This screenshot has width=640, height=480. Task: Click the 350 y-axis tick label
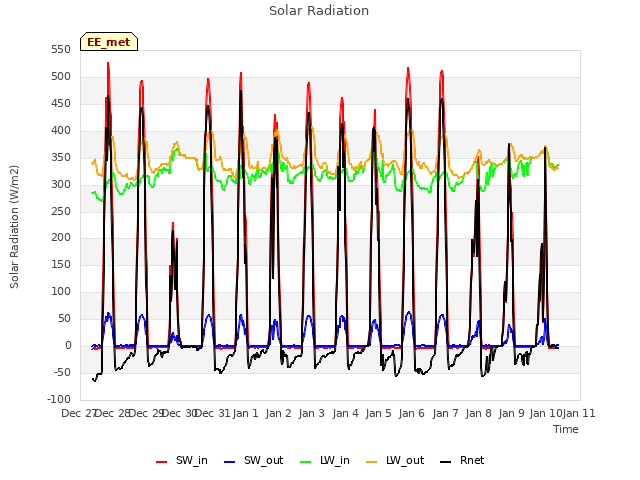tap(61, 157)
